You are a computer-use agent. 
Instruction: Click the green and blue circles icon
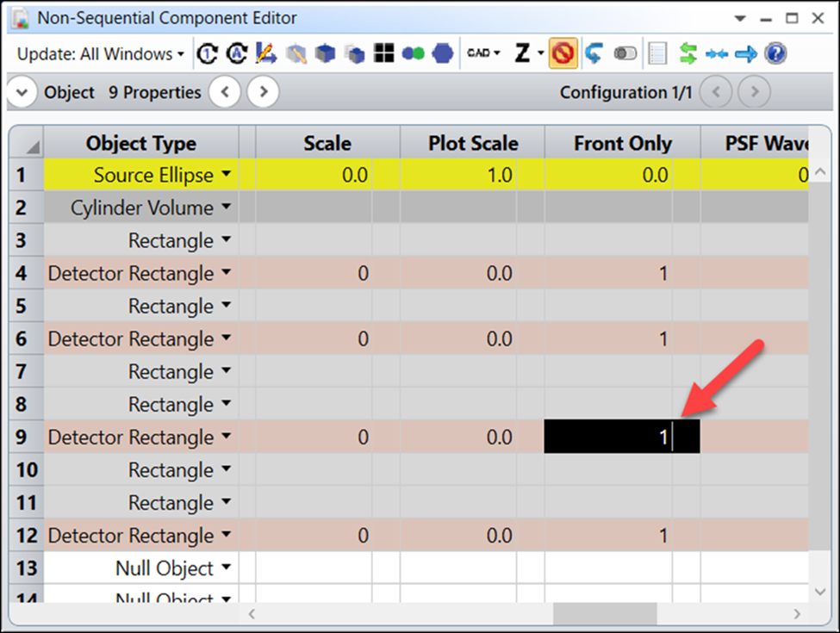click(x=414, y=53)
